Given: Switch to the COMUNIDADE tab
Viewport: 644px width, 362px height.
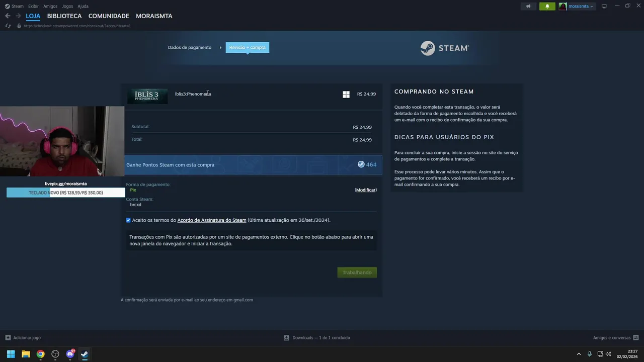Looking at the screenshot, I should [109, 16].
